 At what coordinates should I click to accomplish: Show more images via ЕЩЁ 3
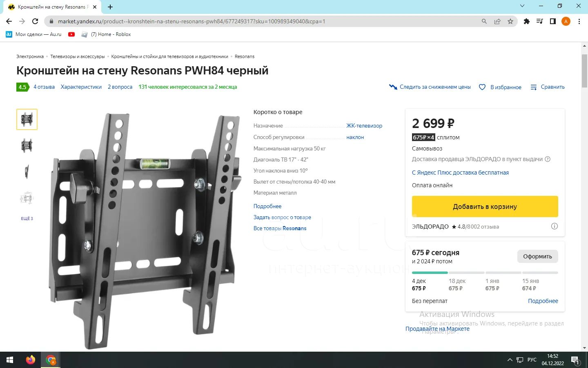pyautogui.click(x=27, y=219)
